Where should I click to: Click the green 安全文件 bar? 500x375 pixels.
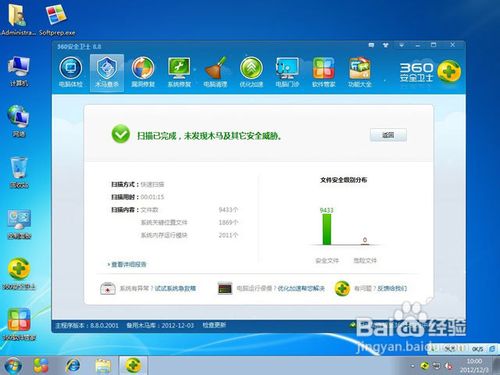[327, 229]
